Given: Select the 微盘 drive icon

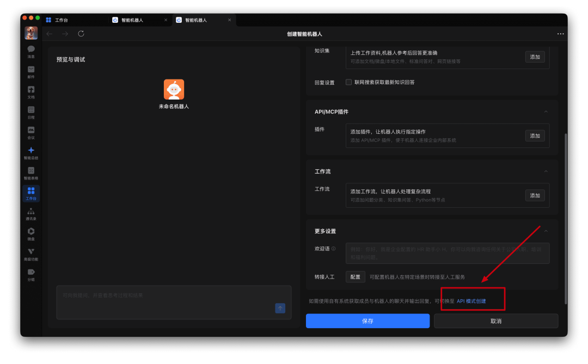Looking at the screenshot, I should pos(31,234).
